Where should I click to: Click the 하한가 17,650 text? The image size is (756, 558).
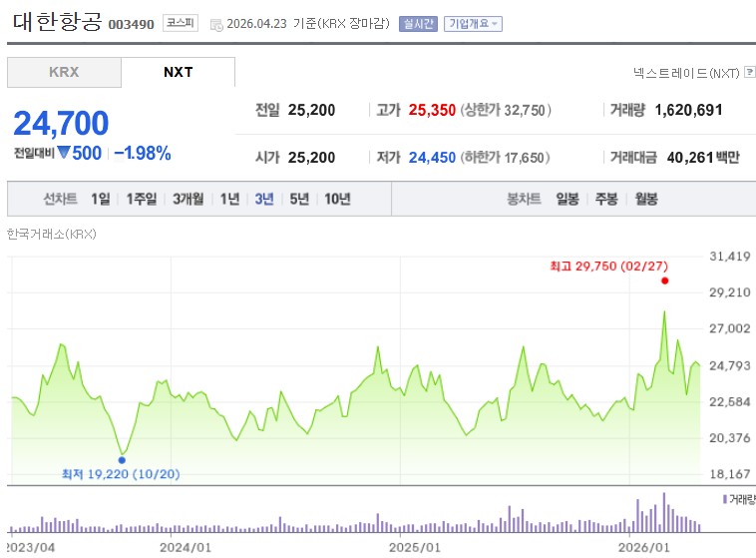coord(505,158)
